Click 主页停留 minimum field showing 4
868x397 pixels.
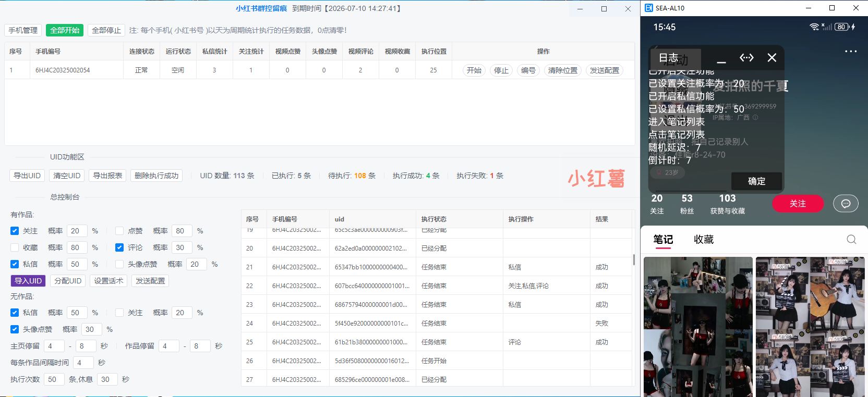pos(54,346)
